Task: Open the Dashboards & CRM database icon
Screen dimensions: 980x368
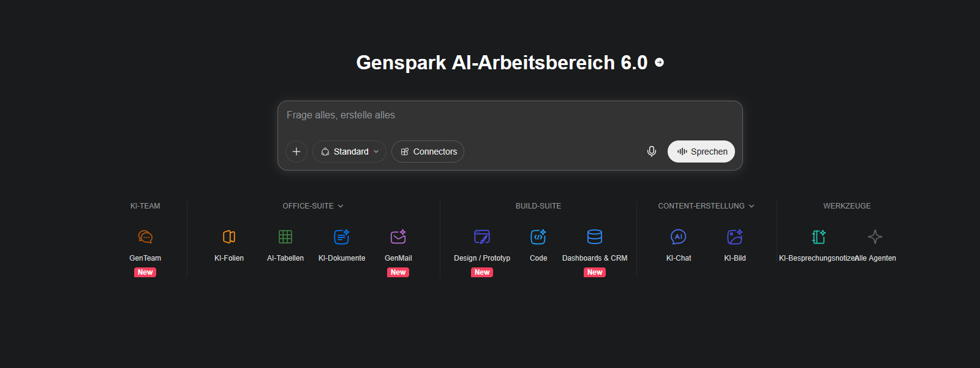Action: tap(595, 237)
